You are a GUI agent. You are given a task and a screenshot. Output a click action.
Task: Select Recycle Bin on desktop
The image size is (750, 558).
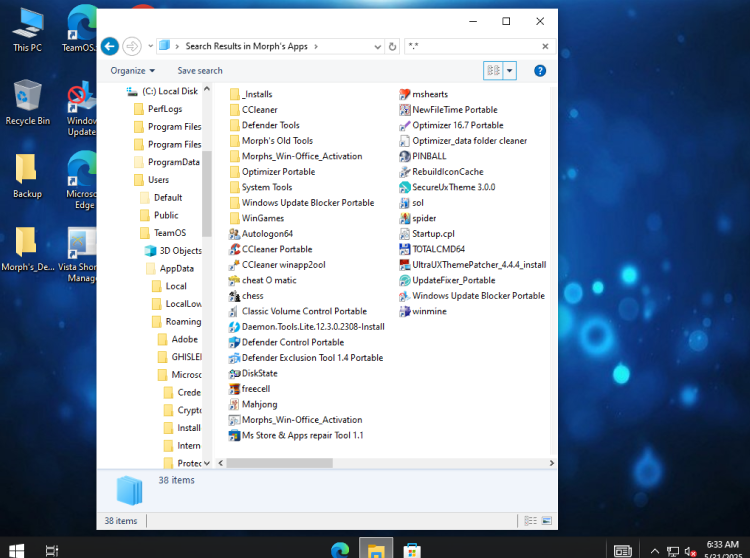(x=27, y=102)
